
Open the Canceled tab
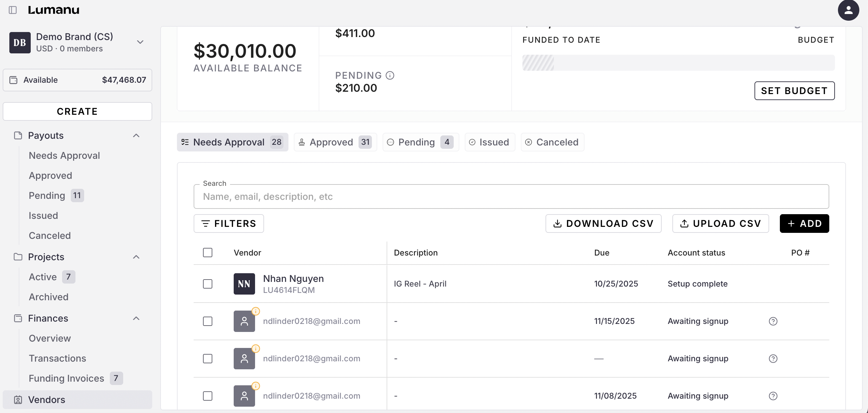552,142
